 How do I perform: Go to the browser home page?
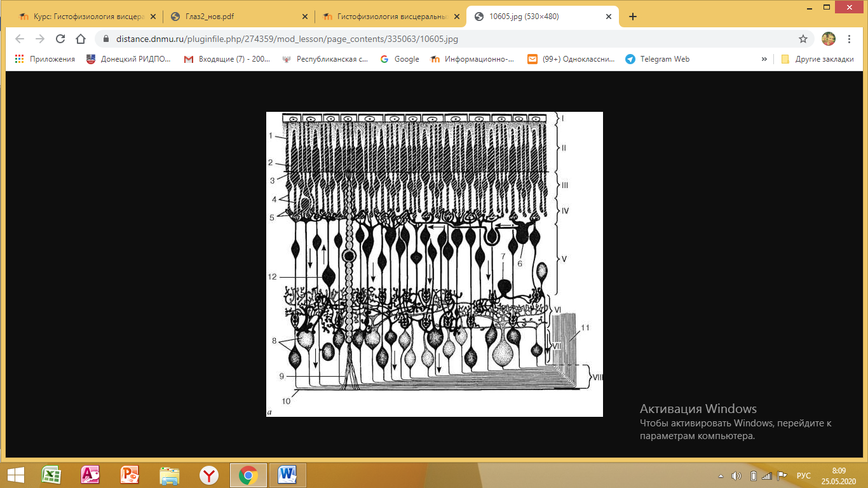tap(81, 39)
